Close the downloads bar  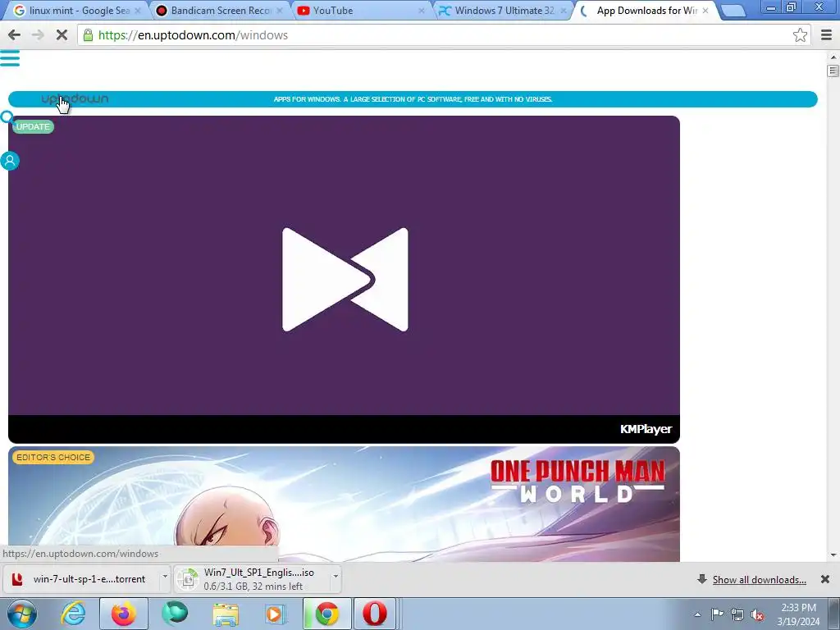pos(825,579)
